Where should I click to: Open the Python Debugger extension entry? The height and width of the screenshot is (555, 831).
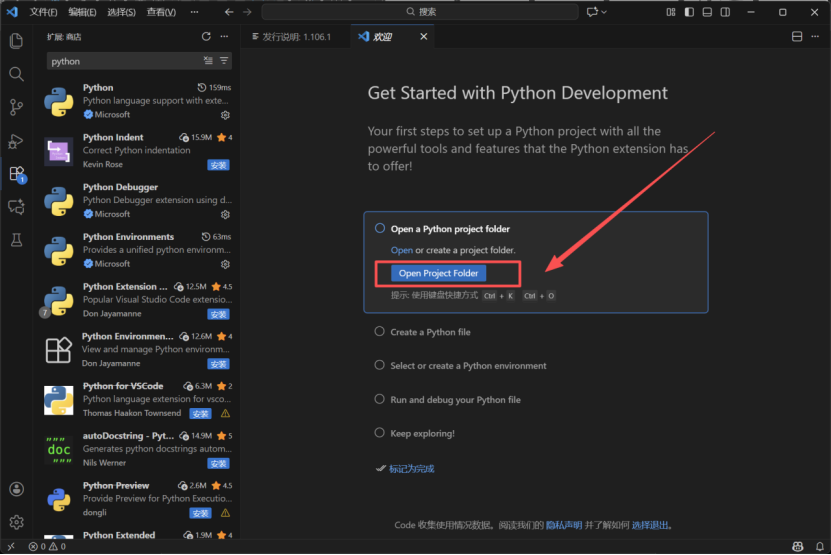(x=138, y=201)
